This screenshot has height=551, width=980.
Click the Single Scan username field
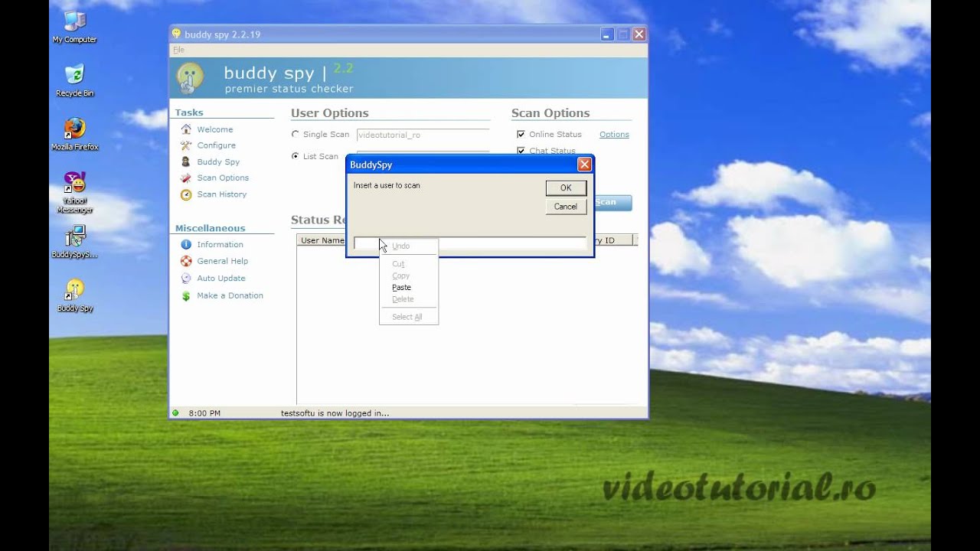pyautogui.click(x=423, y=135)
